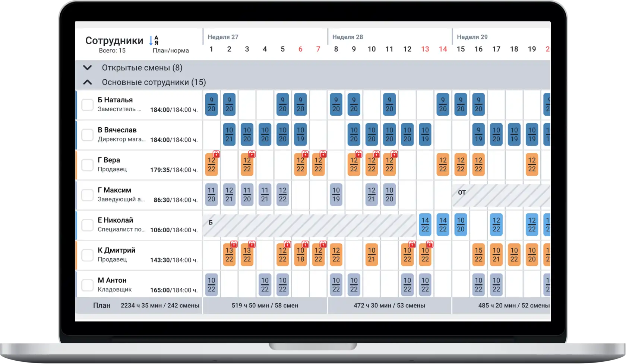Select К Дмитрий with his checkbox
The height and width of the screenshot is (364, 626).
(88, 255)
